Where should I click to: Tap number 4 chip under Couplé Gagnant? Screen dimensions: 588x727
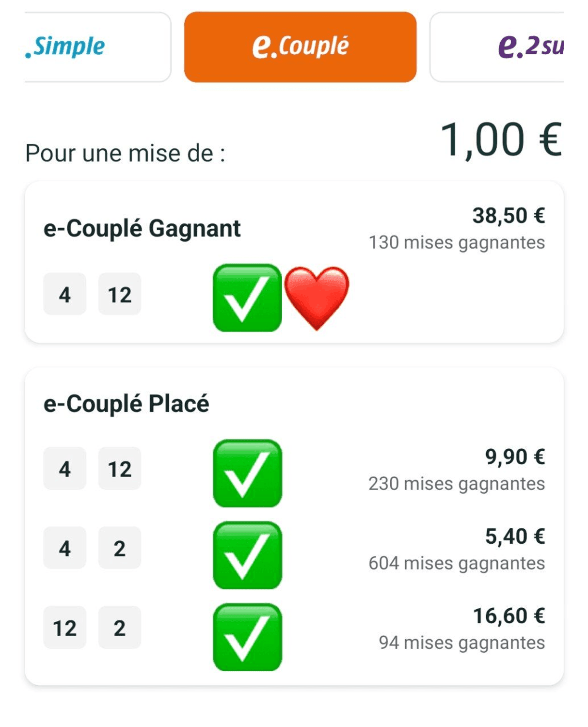64,294
